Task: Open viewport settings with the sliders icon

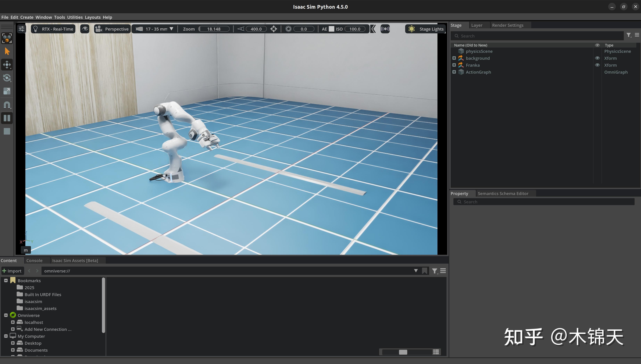Action: [21, 29]
